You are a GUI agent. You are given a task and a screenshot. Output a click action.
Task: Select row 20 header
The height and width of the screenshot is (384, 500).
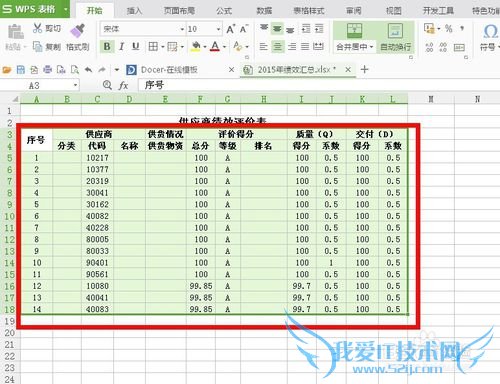coord(10,333)
